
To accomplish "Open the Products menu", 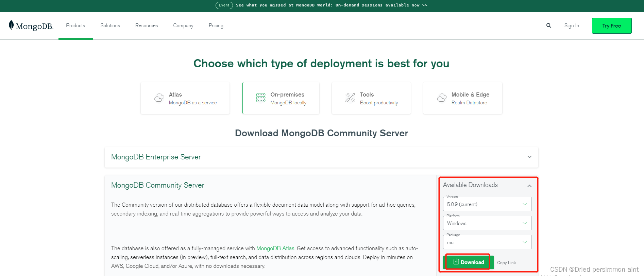I will tap(75, 25).
